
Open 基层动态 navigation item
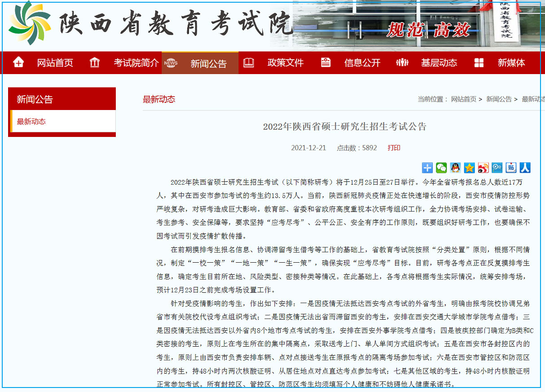[x=439, y=63]
